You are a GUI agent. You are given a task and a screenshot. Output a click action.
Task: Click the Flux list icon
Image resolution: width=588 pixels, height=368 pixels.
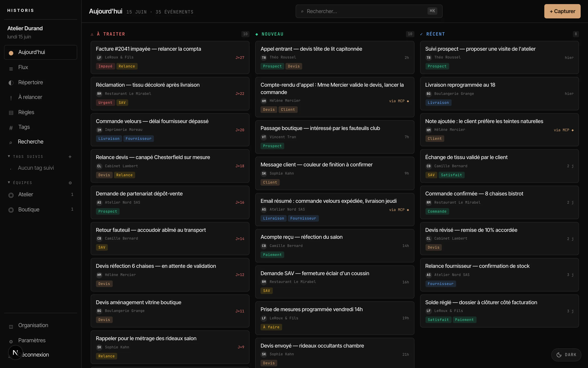point(11,69)
